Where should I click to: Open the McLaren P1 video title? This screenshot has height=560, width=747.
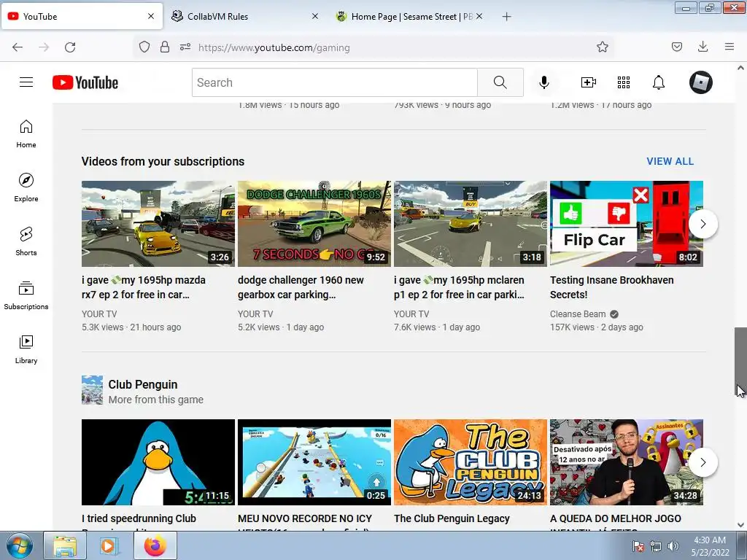click(460, 287)
